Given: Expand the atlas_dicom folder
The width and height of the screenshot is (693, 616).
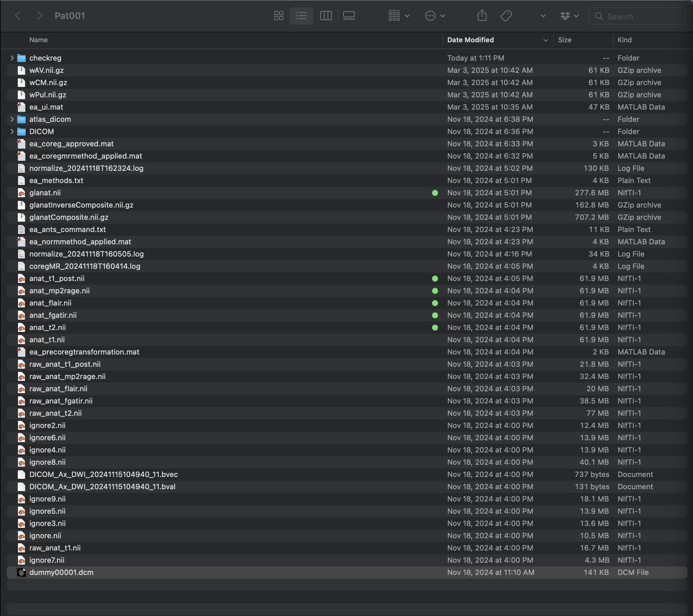Looking at the screenshot, I should click(12, 119).
